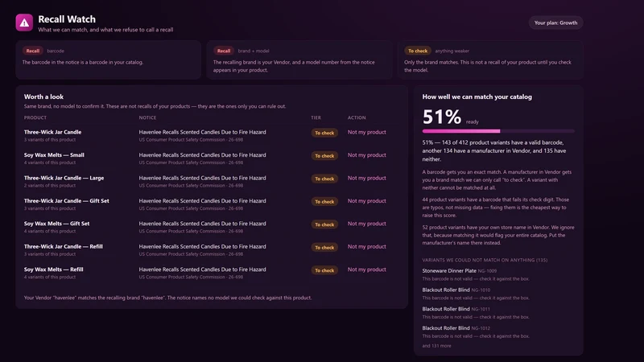Select the Recall barcode tier card
The width and height of the screenshot is (644, 362).
click(x=109, y=60)
